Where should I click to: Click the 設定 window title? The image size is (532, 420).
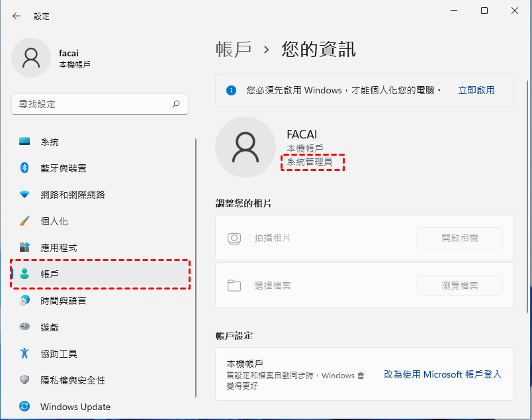coord(42,16)
